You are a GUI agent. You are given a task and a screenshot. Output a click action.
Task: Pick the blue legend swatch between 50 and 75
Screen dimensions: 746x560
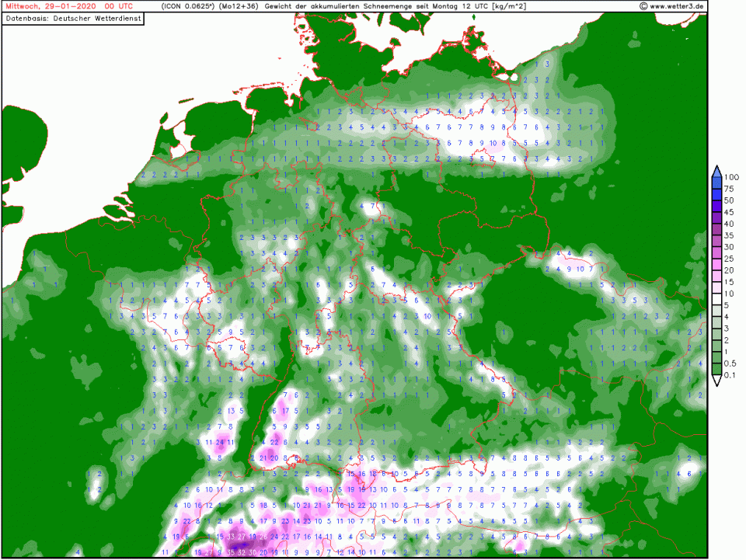click(716, 195)
